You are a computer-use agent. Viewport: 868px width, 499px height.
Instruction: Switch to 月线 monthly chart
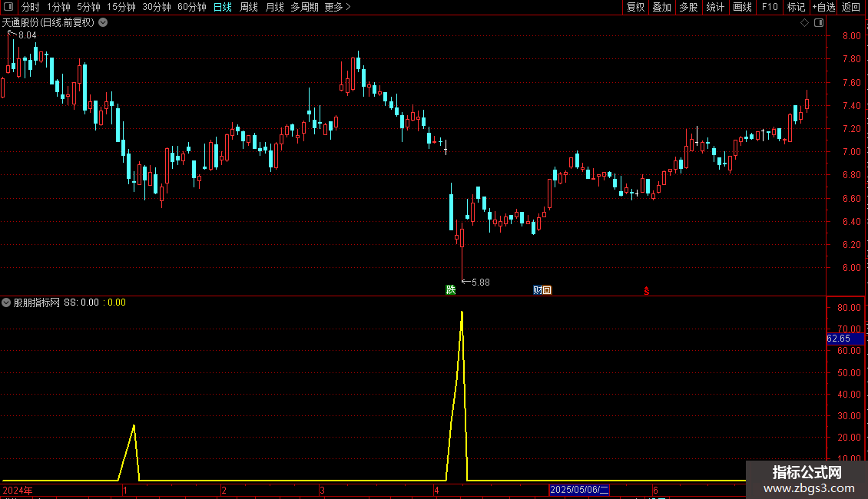(x=274, y=7)
